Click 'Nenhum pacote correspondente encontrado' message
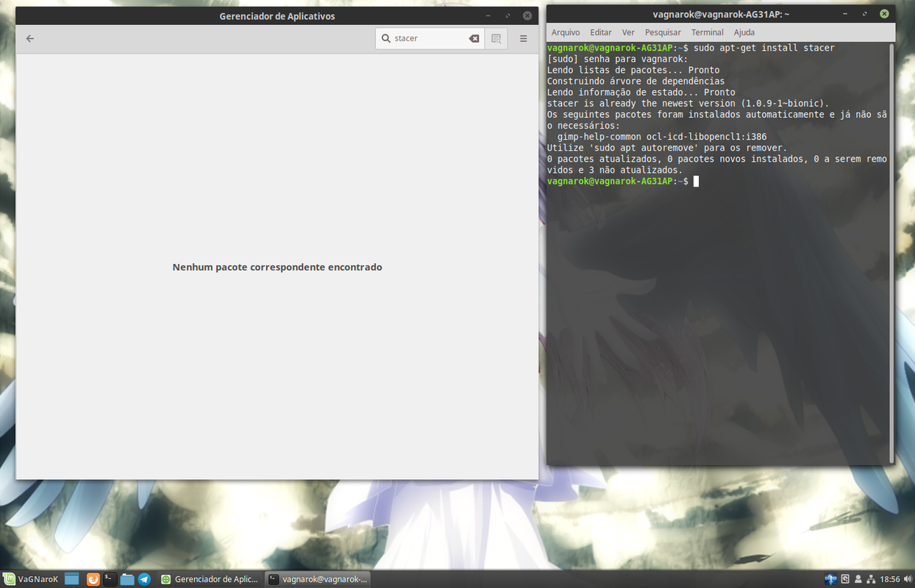 pos(277,267)
